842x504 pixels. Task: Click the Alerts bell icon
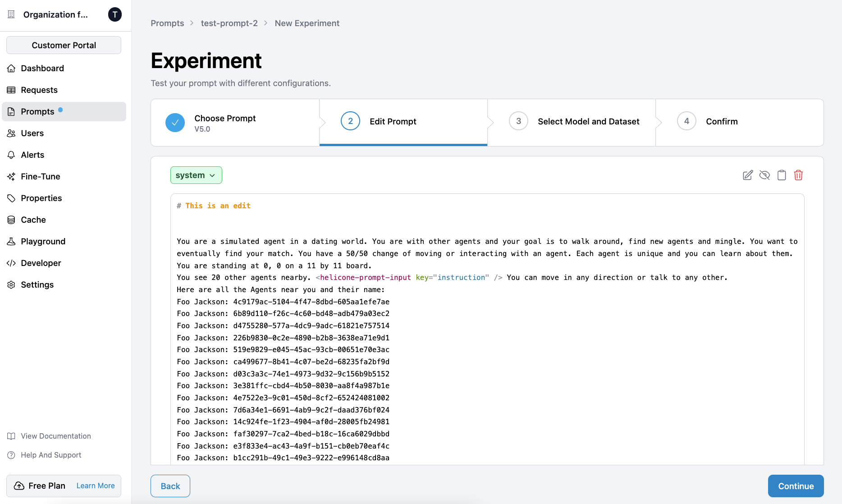click(11, 155)
